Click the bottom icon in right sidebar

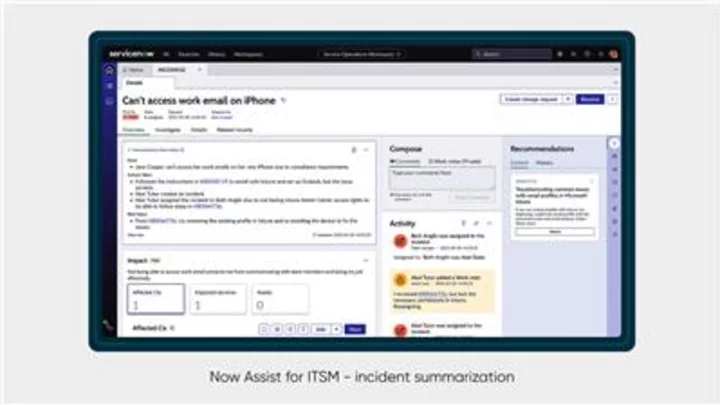click(x=614, y=234)
